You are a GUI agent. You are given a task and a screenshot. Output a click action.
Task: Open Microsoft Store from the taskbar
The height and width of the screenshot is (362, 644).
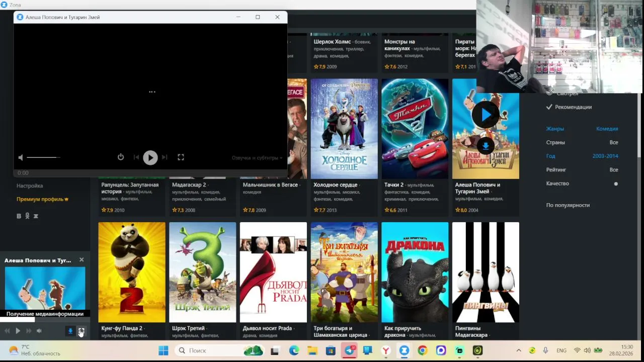(331, 350)
